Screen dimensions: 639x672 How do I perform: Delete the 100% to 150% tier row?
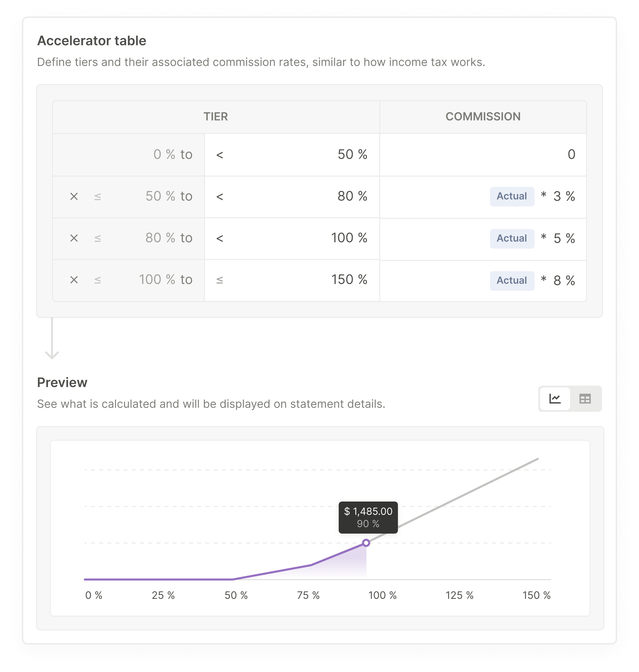pyautogui.click(x=74, y=280)
